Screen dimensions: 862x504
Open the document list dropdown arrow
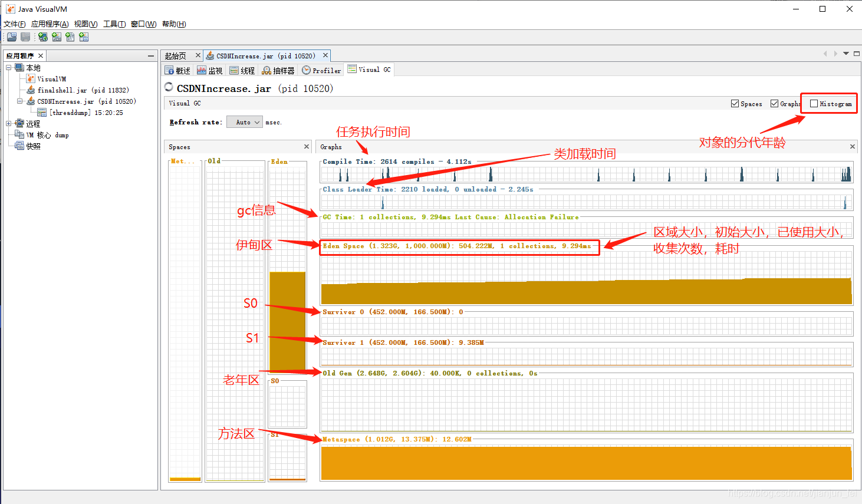pos(846,54)
